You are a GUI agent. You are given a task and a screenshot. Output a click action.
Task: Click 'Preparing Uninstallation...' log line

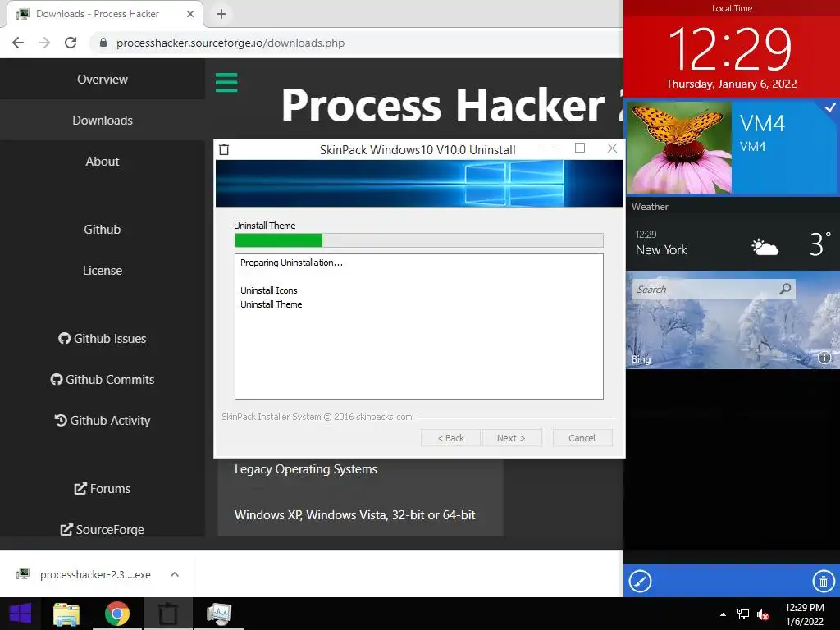point(291,262)
